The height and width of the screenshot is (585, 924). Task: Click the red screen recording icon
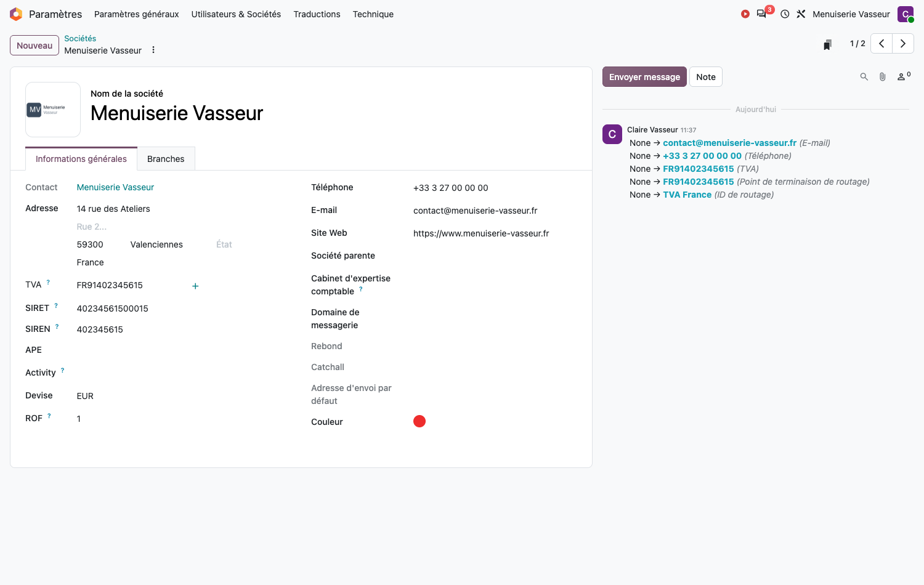[745, 14]
